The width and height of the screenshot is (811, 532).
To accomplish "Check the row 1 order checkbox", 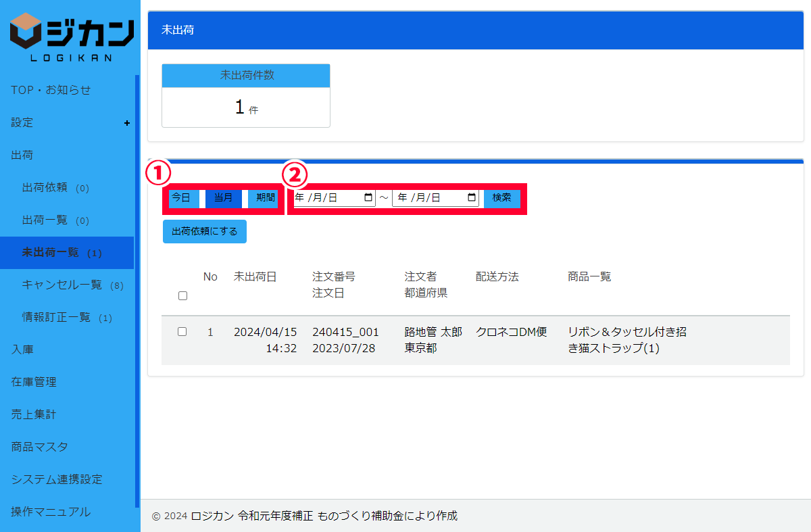I will (182, 332).
